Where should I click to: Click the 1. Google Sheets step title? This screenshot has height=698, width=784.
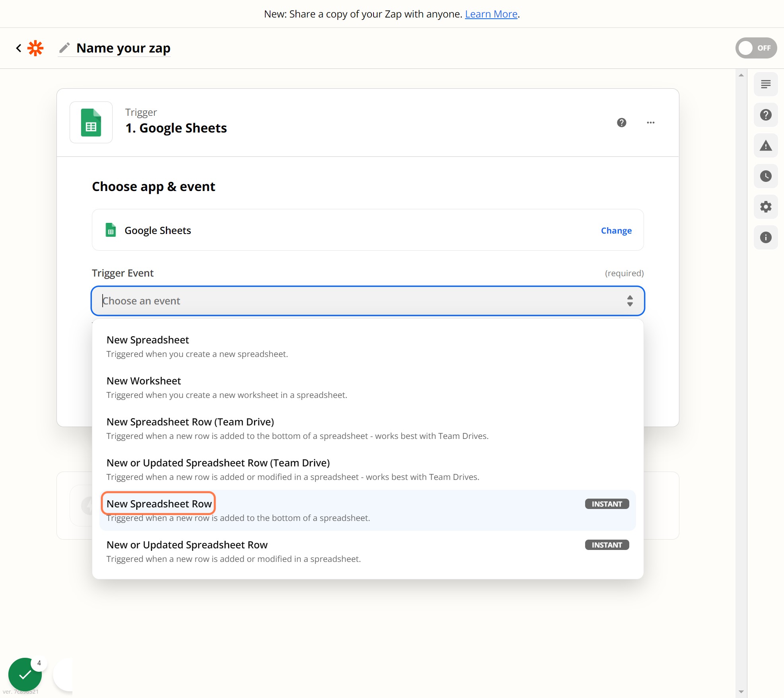point(176,128)
